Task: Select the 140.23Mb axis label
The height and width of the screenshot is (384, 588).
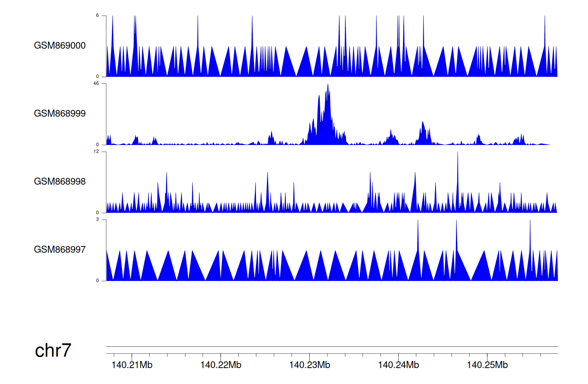Action: tap(310, 365)
